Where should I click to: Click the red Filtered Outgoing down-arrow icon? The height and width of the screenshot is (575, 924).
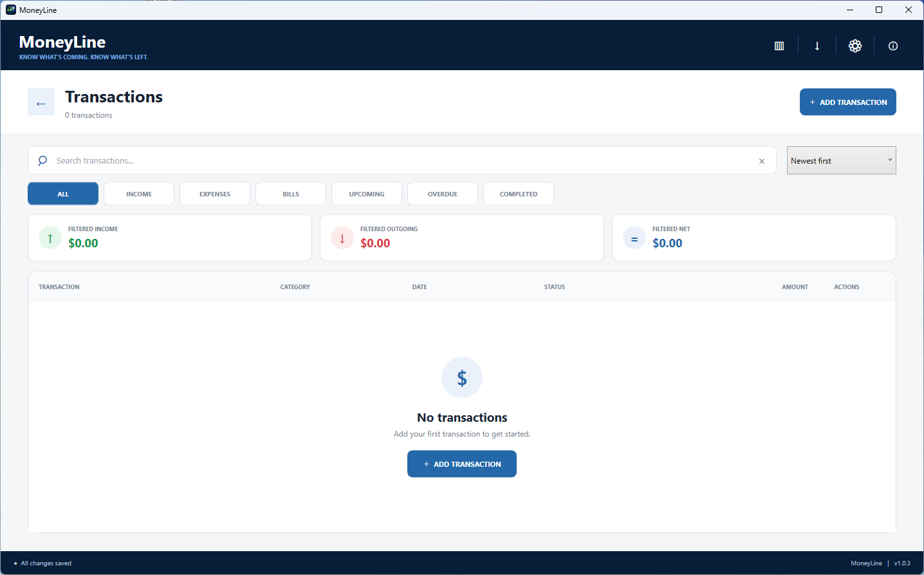point(342,238)
